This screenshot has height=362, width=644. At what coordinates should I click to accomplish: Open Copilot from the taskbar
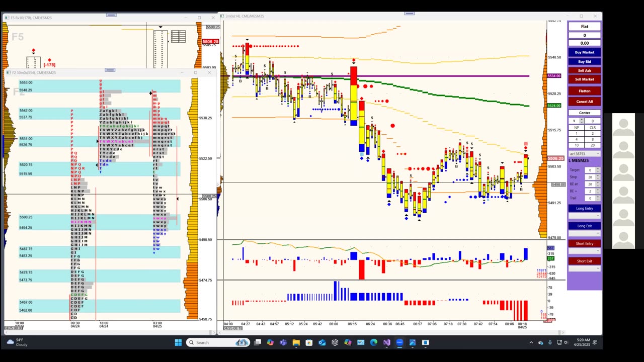(270, 342)
